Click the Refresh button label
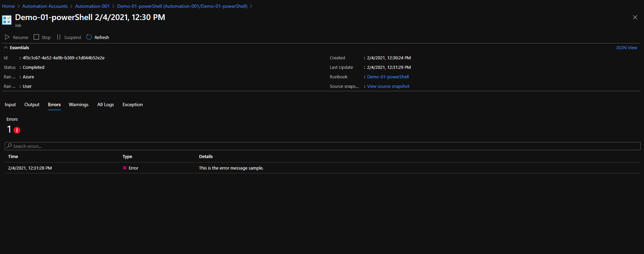This screenshot has width=644, height=254. tap(102, 37)
